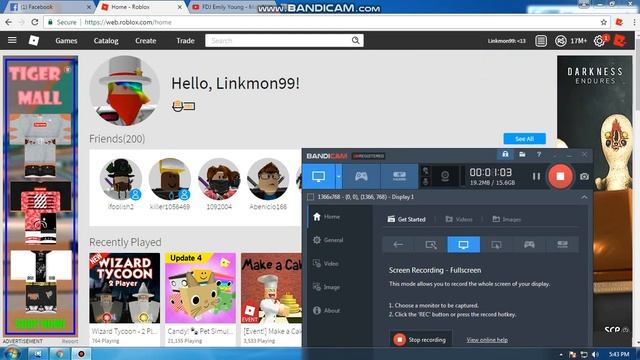
Task: Click the Bandicam webcam overlay icon
Action: click(x=445, y=176)
